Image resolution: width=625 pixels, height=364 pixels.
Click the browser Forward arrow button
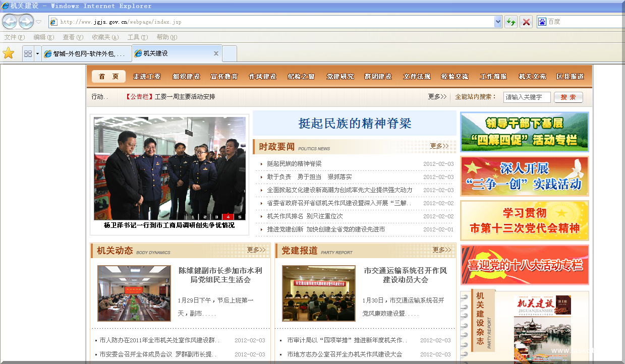(x=26, y=22)
